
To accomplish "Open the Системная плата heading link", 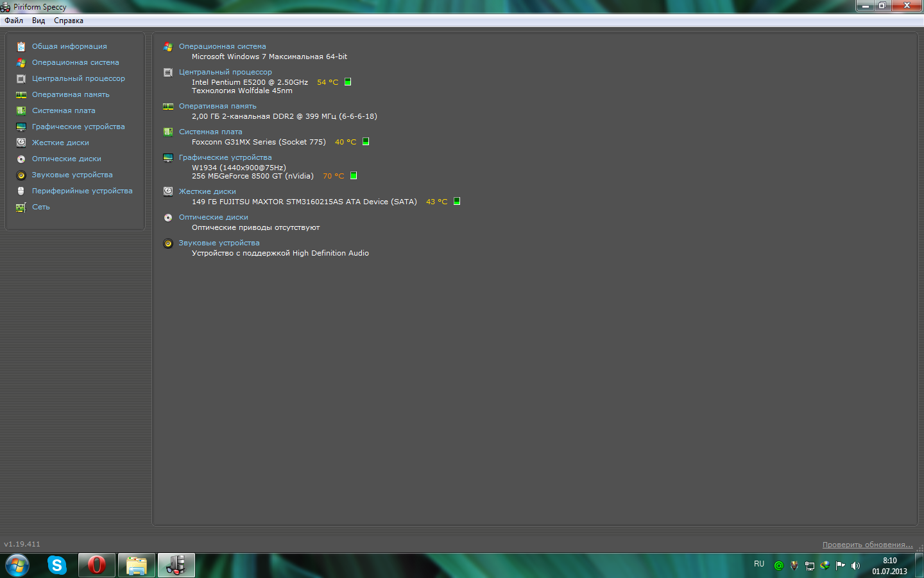I will click(x=210, y=132).
